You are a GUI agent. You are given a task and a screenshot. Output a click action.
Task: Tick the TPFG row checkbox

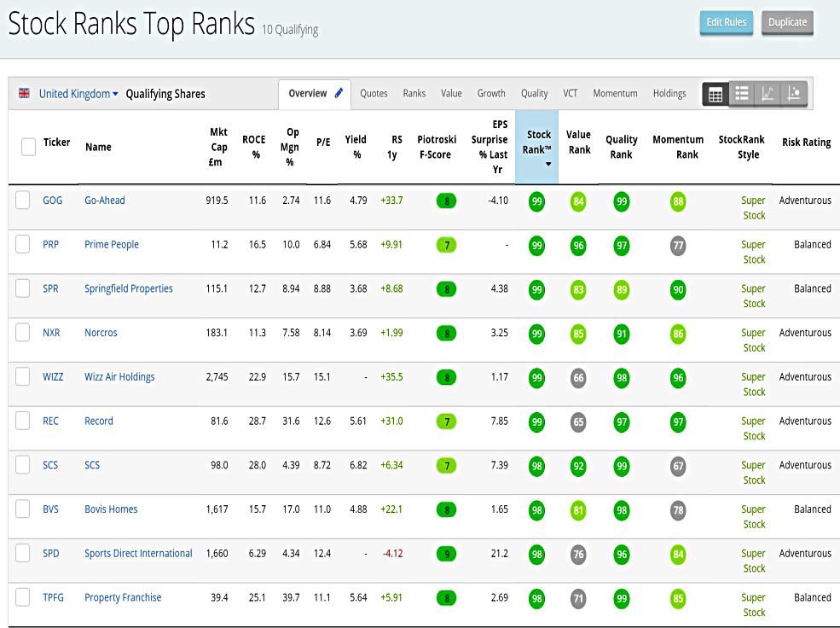[x=22, y=597]
